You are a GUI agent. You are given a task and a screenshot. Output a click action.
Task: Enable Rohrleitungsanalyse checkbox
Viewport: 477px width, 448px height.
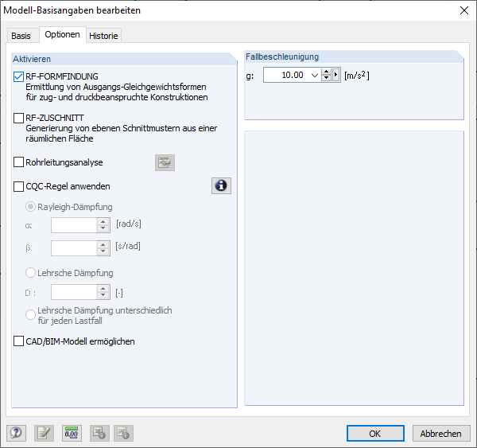[x=18, y=162]
